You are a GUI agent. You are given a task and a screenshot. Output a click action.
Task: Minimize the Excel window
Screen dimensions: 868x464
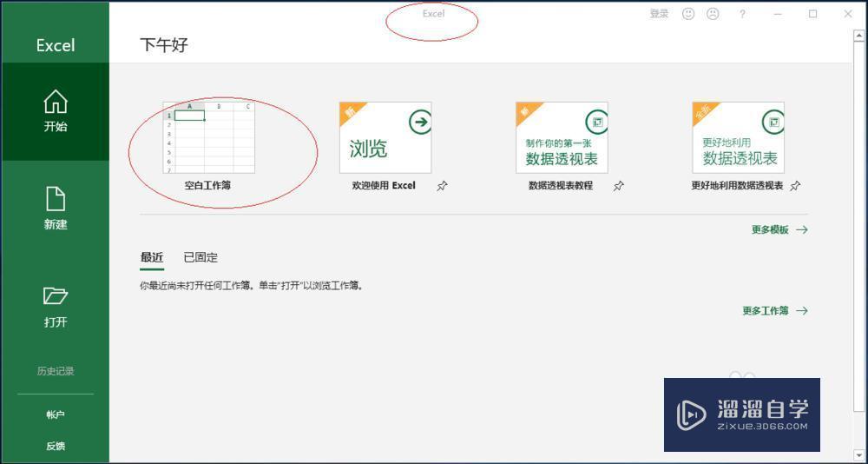pyautogui.click(x=779, y=15)
